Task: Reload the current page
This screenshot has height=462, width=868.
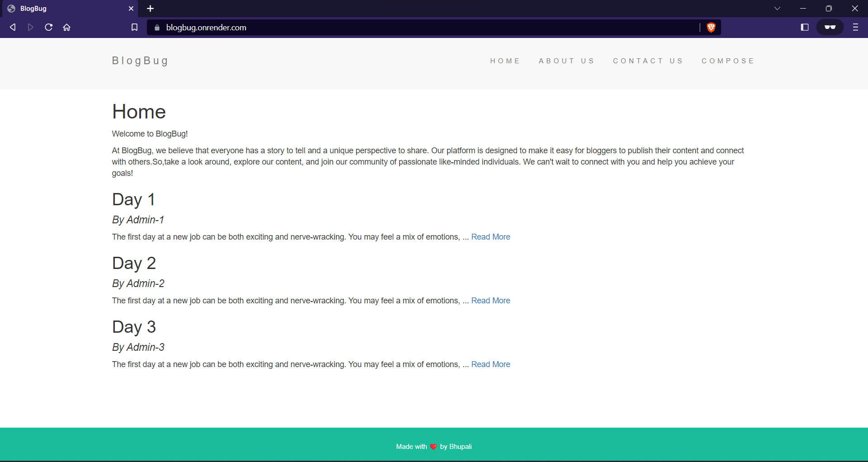Action: click(x=48, y=28)
